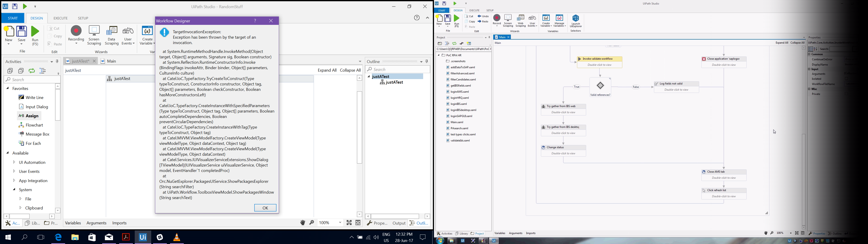This screenshot has width=868, height=244.
Task: Switch to the Main document tab
Action: pyautogui.click(x=111, y=61)
